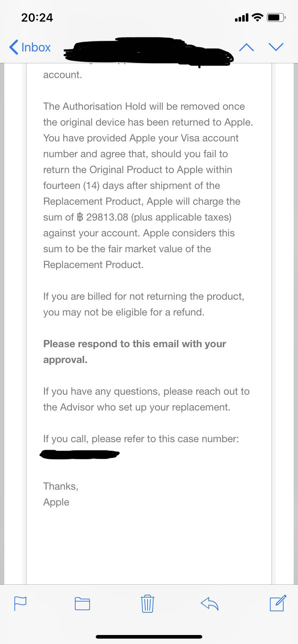Flag this email message
The width and height of the screenshot is (298, 644).
tap(20, 603)
